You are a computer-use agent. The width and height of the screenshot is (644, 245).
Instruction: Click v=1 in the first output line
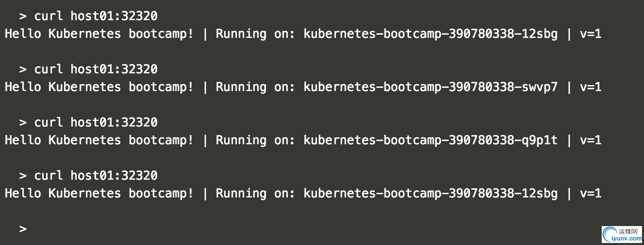[x=591, y=34]
